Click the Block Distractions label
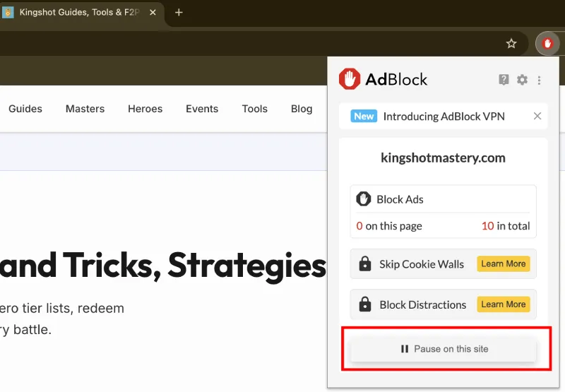565x392 pixels. [422, 305]
